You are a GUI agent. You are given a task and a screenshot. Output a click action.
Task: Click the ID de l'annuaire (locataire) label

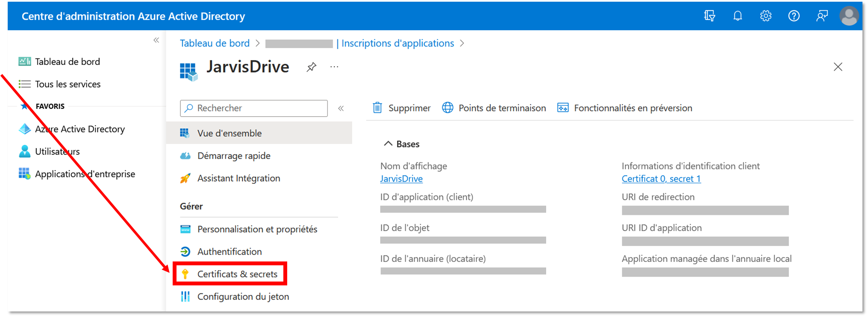pos(433,258)
